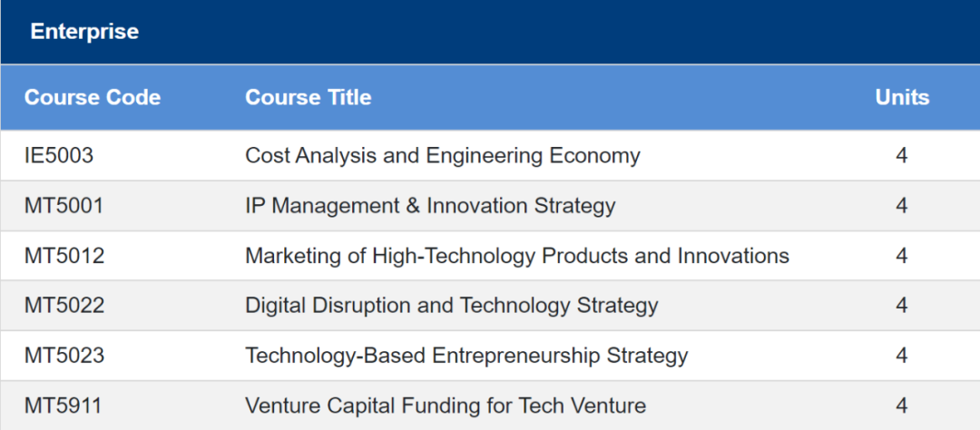
Task: Select Marketing of High-Technology Products title
Action: tap(517, 256)
